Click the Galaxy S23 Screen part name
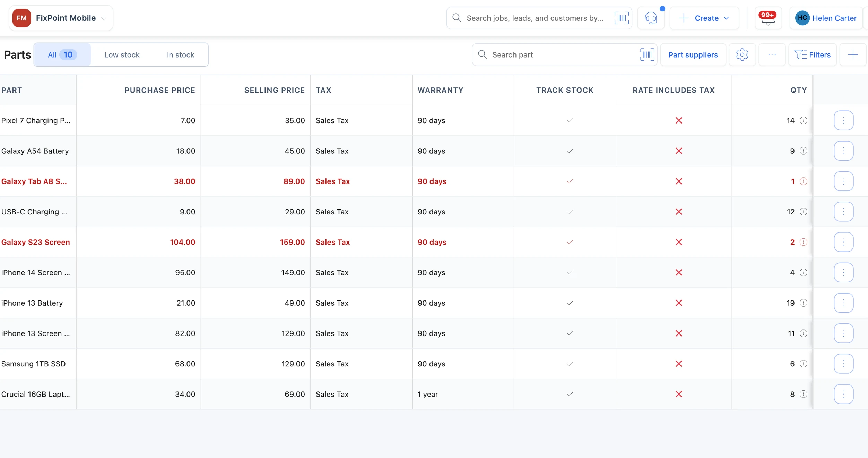This screenshot has height=458, width=868. 36,242
